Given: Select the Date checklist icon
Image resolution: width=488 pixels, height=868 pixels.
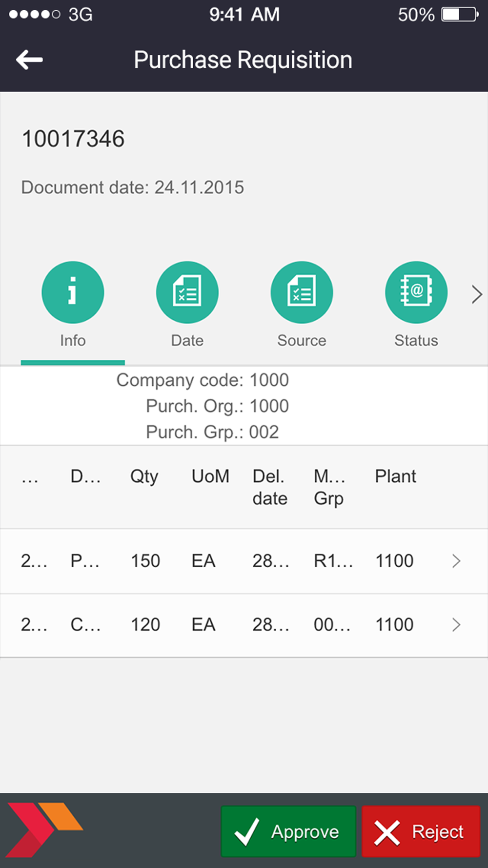Looking at the screenshot, I should 187,292.
